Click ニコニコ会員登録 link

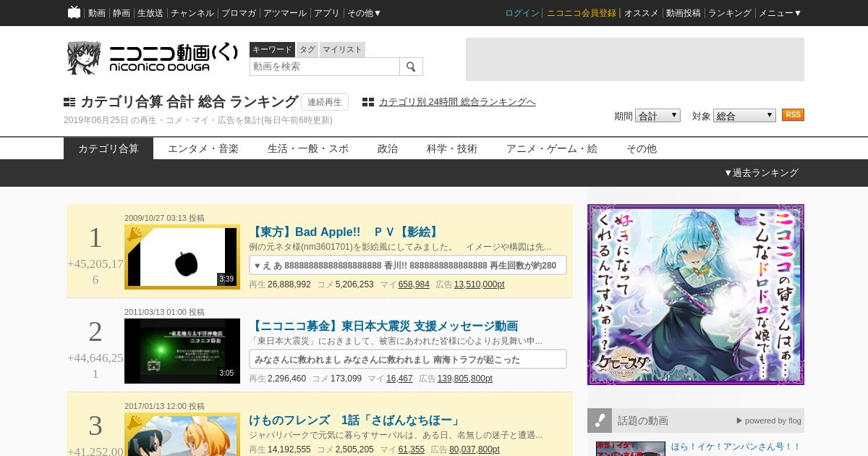[x=582, y=13]
